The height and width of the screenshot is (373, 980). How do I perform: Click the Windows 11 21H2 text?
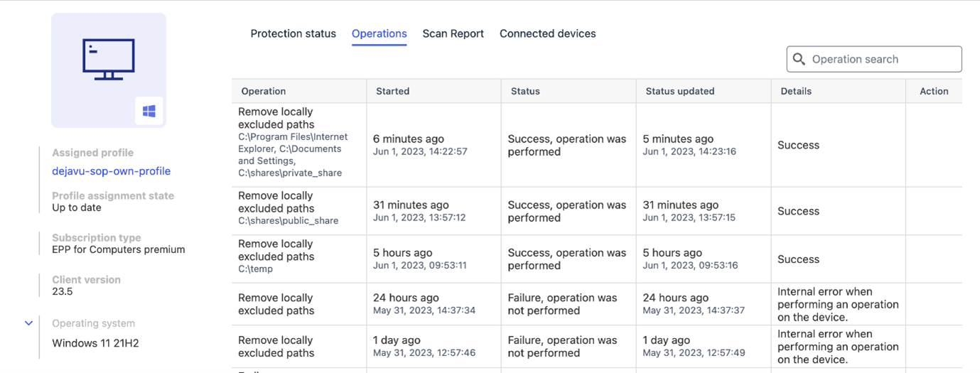[95, 343]
